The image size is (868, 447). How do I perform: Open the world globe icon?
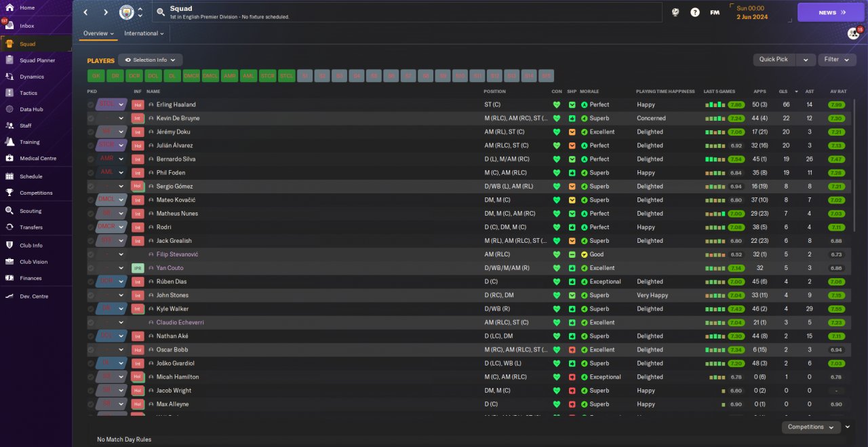coord(675,12)
